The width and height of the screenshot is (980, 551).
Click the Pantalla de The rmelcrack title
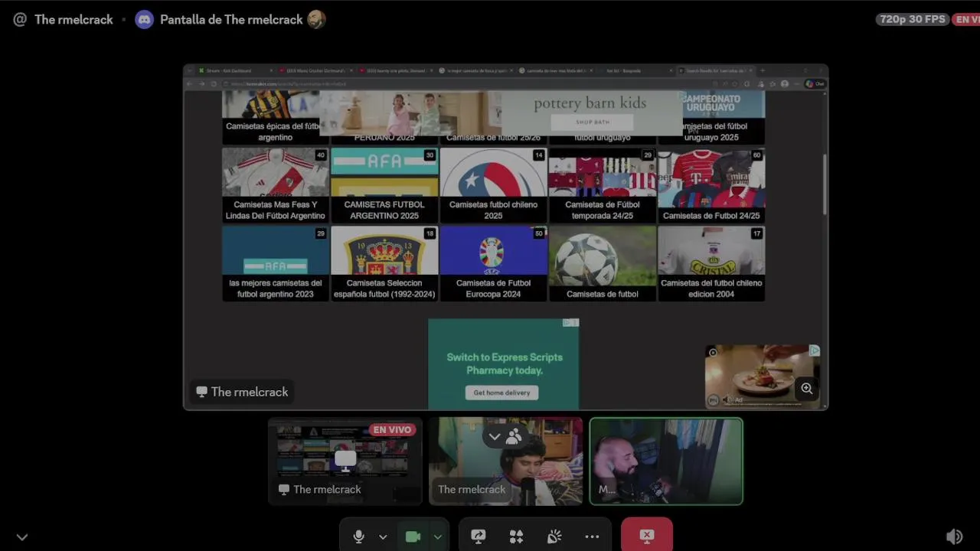click(x=231, y=20)
